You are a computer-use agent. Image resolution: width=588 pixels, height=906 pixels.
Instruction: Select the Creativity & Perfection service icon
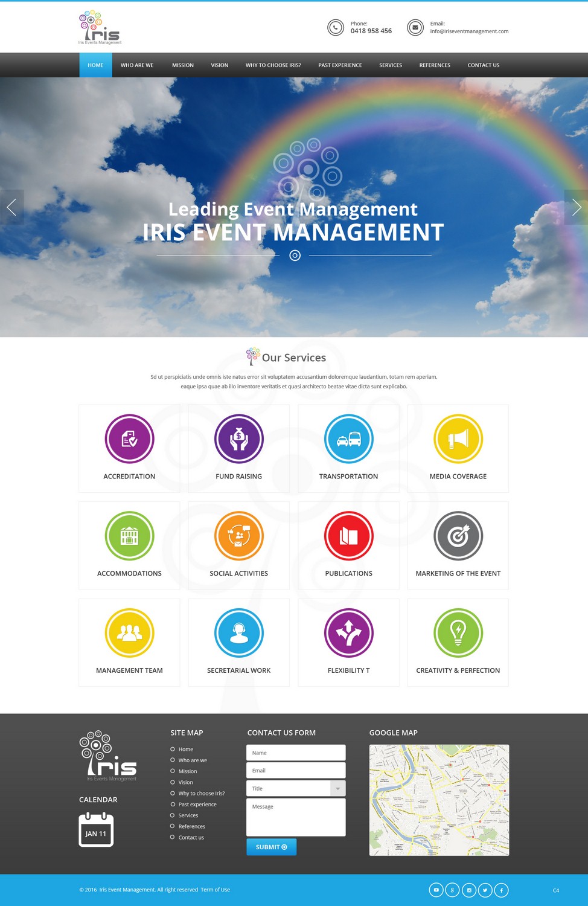pyautogui.click(x=458, y=633)
